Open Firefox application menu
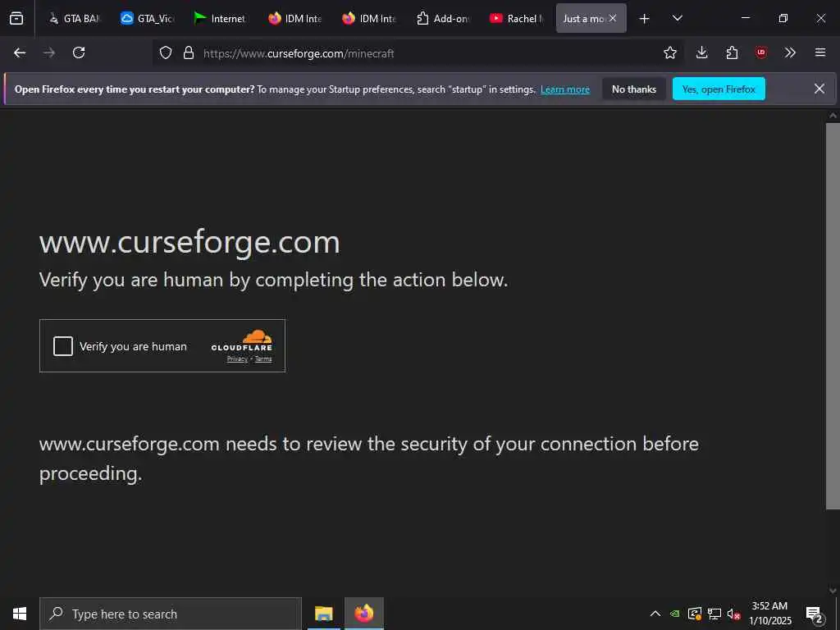Image resolution: width=840 pixels, height=630 pixels. tap(820, 52)
